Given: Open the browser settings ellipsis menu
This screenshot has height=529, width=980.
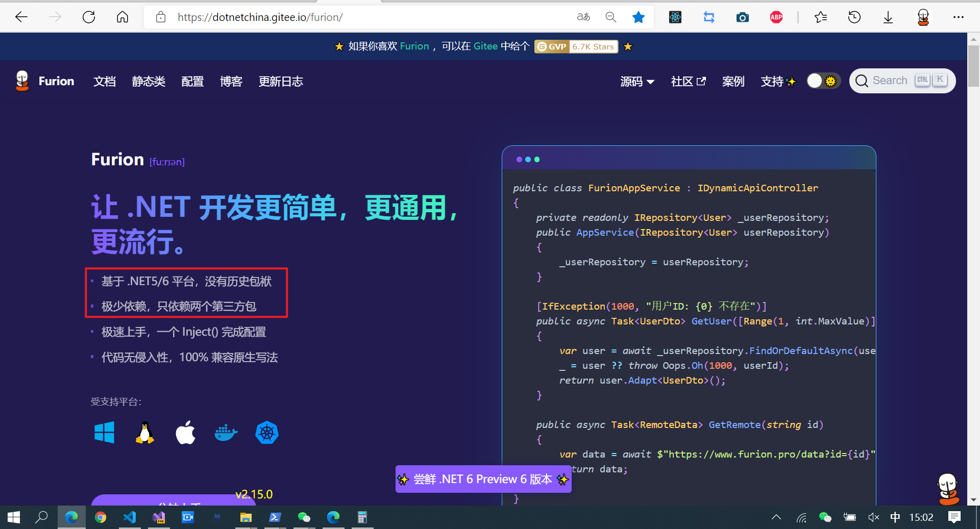Looking at the screenshot, I should (x=959, y=17).
